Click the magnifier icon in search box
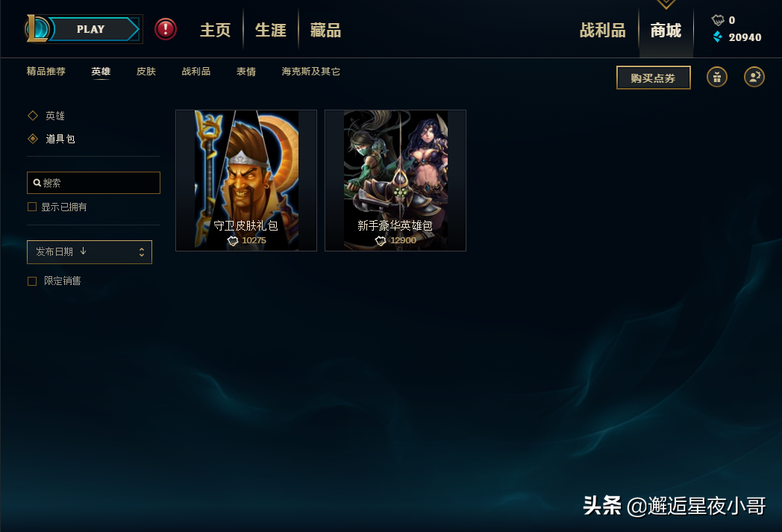 tap(37, 183)
